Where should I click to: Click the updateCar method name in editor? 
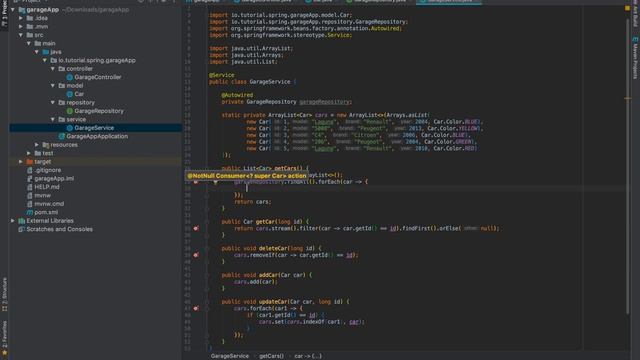click(x=274, y=302)
